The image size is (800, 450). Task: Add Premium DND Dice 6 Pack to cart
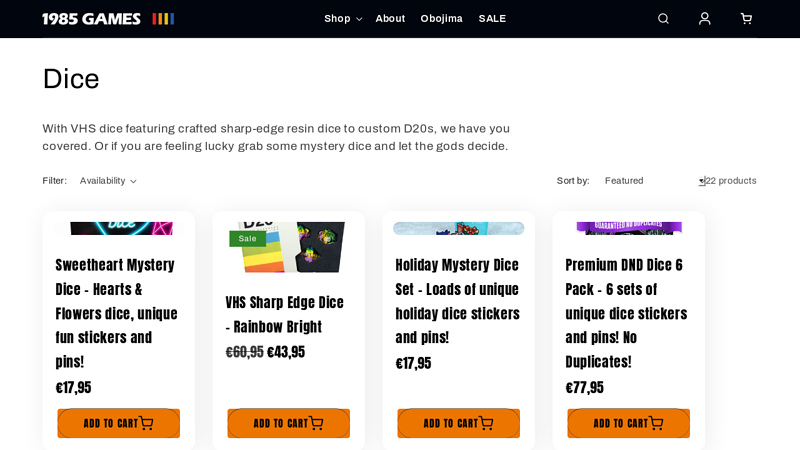click(x=629, y=423)
